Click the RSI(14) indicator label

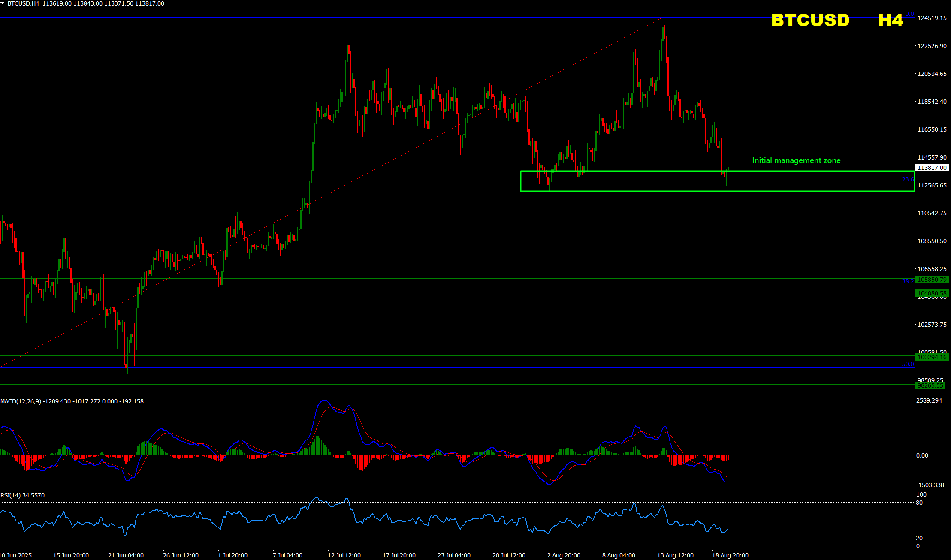coord(10,495)
